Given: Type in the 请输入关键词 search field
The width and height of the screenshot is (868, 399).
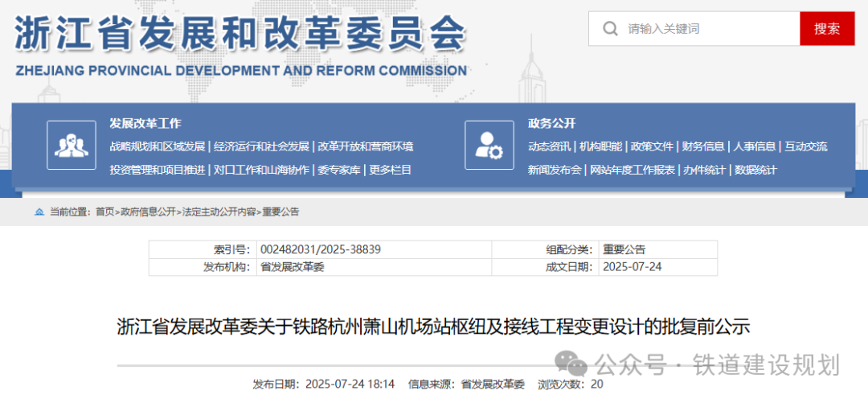Looking at the screenshot, I should [x=707, y=29].
